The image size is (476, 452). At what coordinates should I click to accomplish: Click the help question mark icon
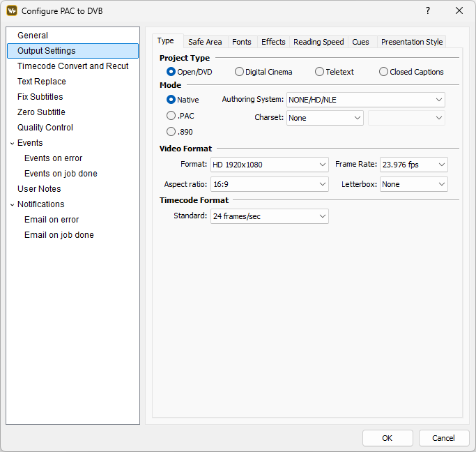(x=428, y=10)
